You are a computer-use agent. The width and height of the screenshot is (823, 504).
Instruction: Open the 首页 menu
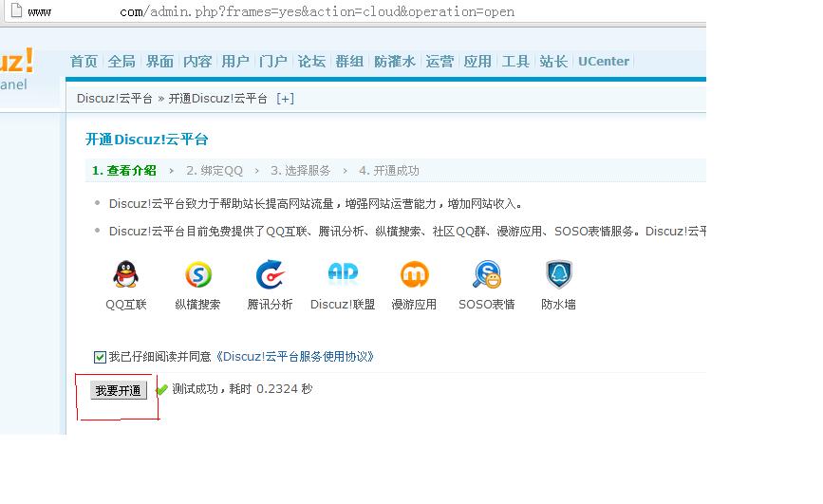tap(84, 62)
